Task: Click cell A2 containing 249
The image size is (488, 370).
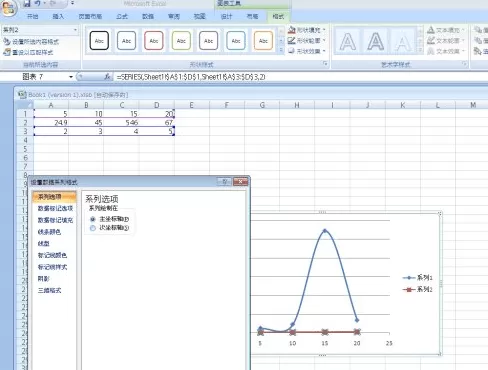Action: coord(51,123)
